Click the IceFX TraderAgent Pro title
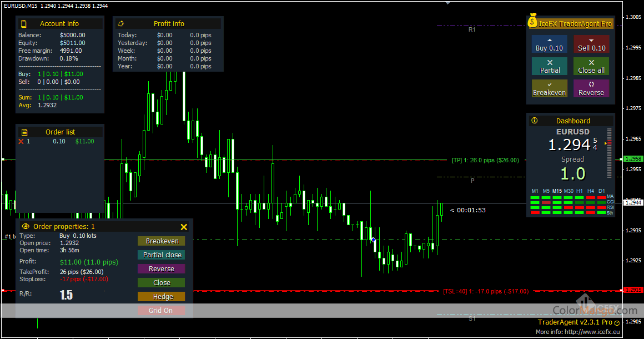Image resolution: width=644 pixels, height=339 pixels. pyautogui.click(x=575, y=24)
